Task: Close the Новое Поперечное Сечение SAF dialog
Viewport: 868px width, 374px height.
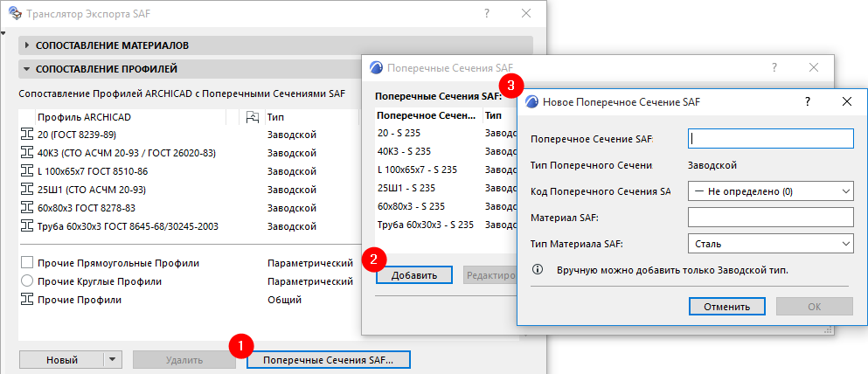Action: coord(846,101)
